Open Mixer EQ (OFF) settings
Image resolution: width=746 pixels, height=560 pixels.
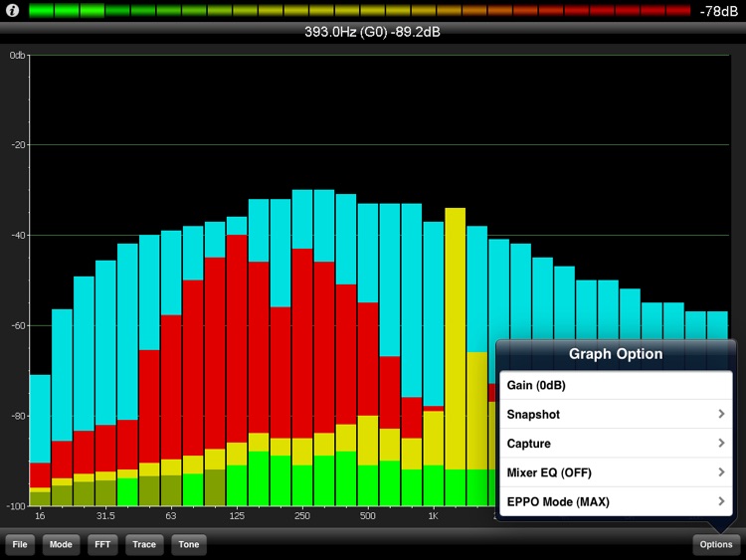click(616, 472)
